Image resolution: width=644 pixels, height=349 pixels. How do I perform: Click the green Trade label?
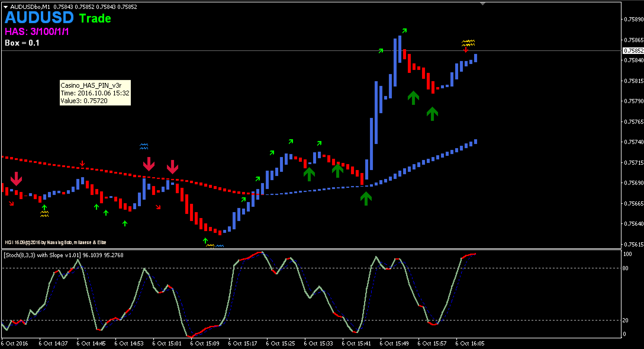pos(95,18)
